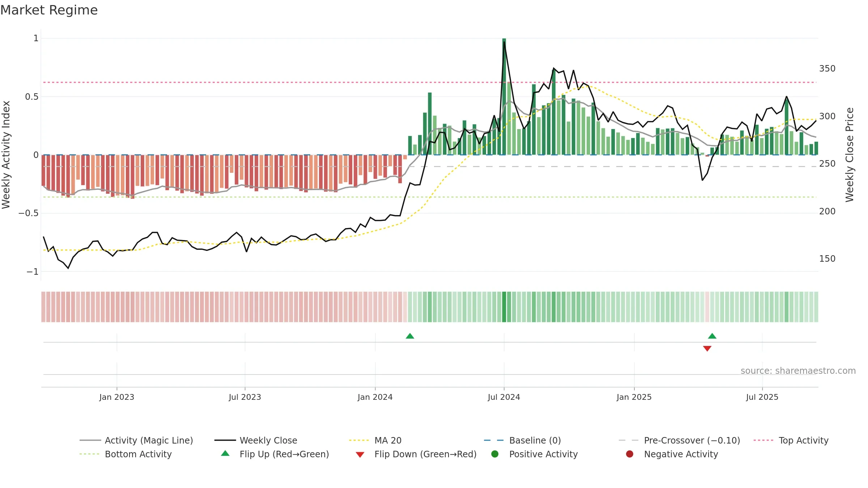The height and width of the screenshot is (488, 868).
Task: Click the 150 price axis tick label
Action: pos(827,259)
